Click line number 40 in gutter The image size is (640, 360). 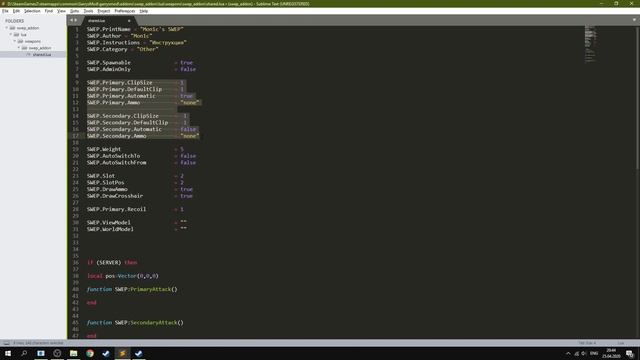point(76,289)
